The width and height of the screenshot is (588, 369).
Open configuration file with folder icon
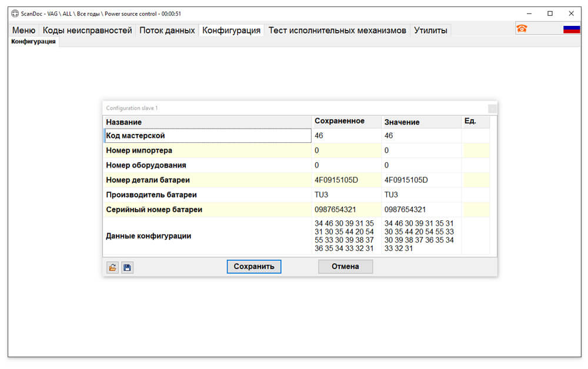tap(112, 267)
